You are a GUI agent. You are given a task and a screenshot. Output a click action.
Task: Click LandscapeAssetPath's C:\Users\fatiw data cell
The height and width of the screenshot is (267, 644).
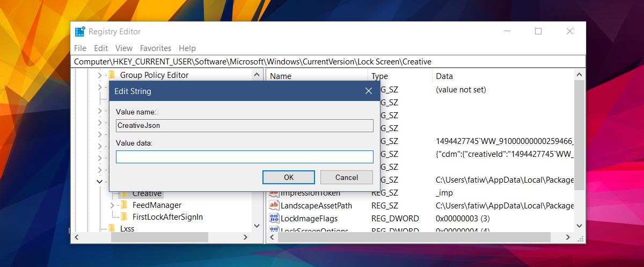(504, 206)
